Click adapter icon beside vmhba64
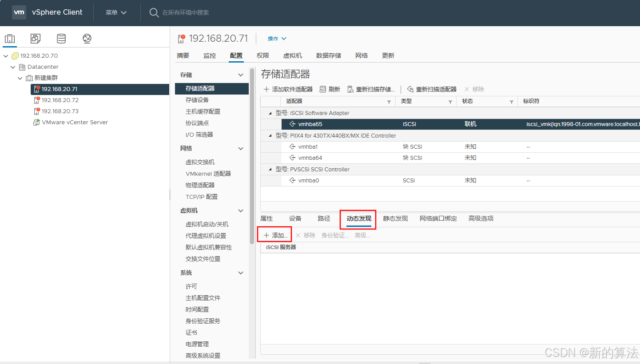Image resolution: width=640 pixels, height=364 pixels. [292, 158]
